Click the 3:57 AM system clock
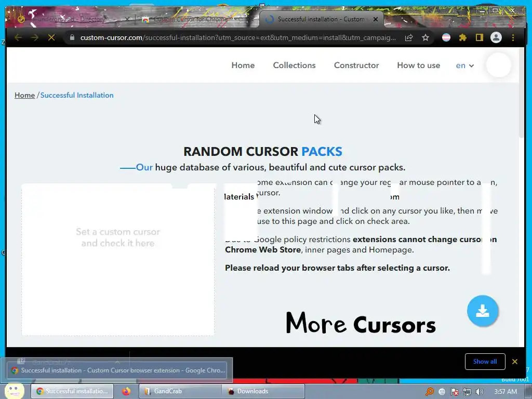 506,392
